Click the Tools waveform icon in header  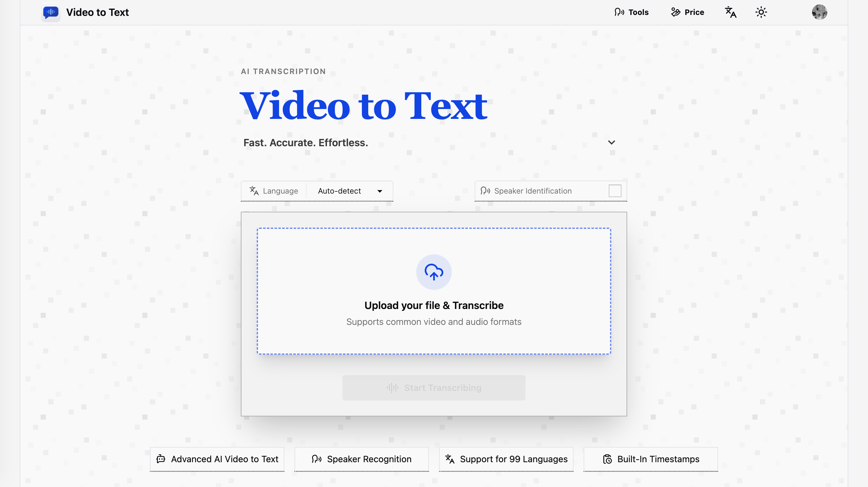(619, 12)
